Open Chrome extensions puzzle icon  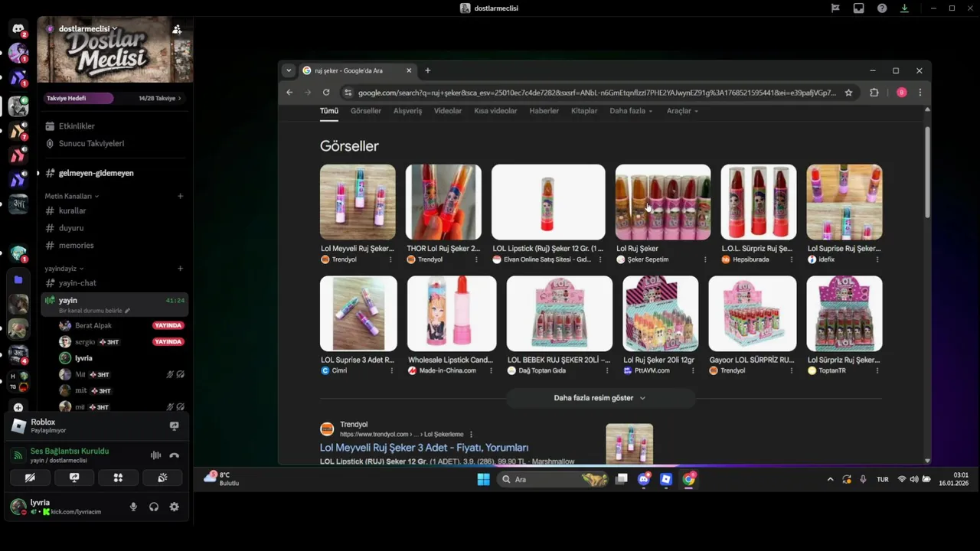874,93
